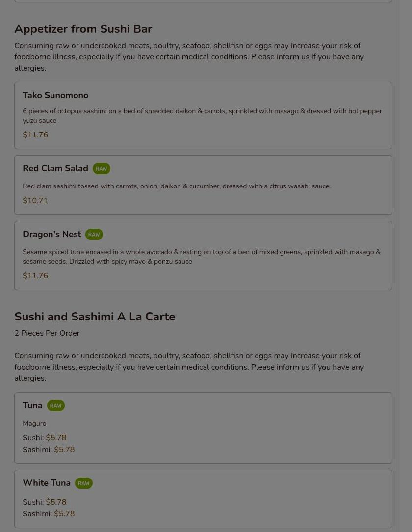The image size is (412, 532).
Task: Choose White Tuna Sushi $5.78 option
Action: (45, 502)
